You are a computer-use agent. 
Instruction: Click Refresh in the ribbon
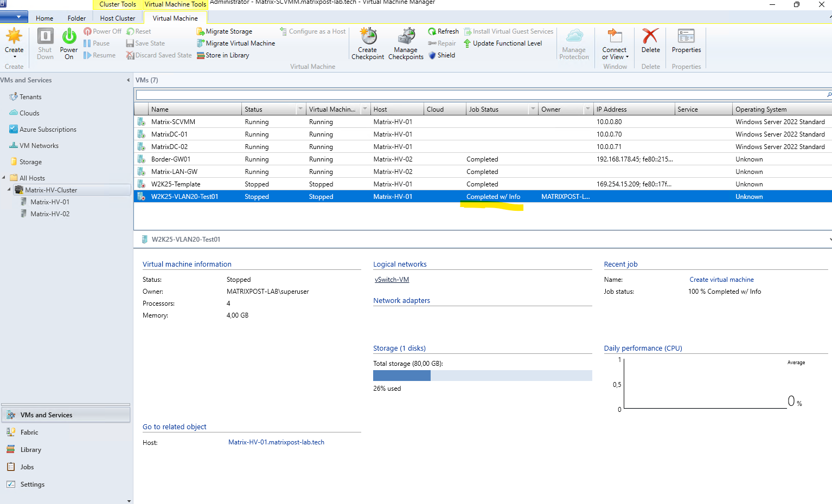[443, 31]
